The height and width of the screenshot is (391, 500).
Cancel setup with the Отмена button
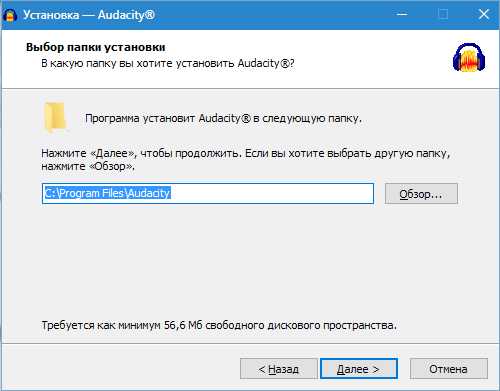449,369
